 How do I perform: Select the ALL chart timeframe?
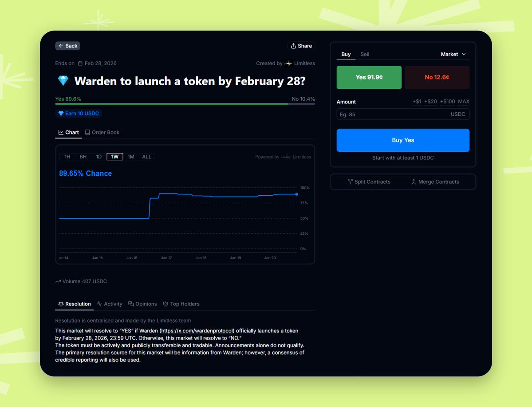coord(146,157)
